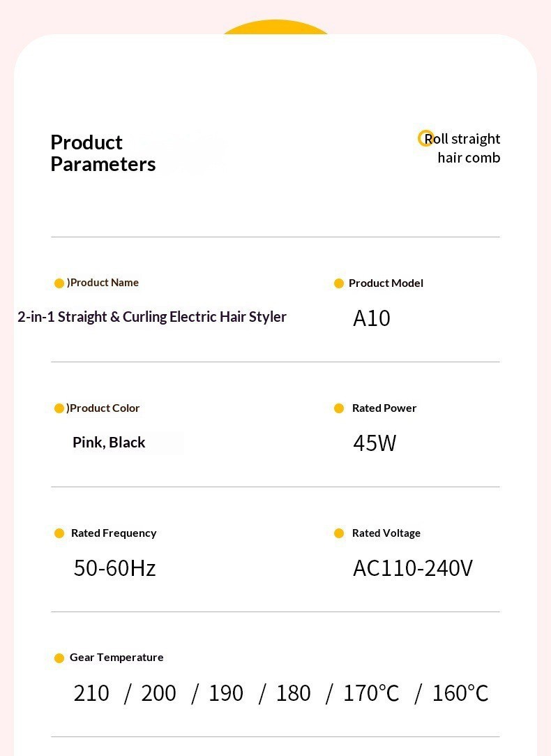This screenshot has height=756, width=551.
Task: Click the yellow bullet next to Product Color
Action: point(59,408)
